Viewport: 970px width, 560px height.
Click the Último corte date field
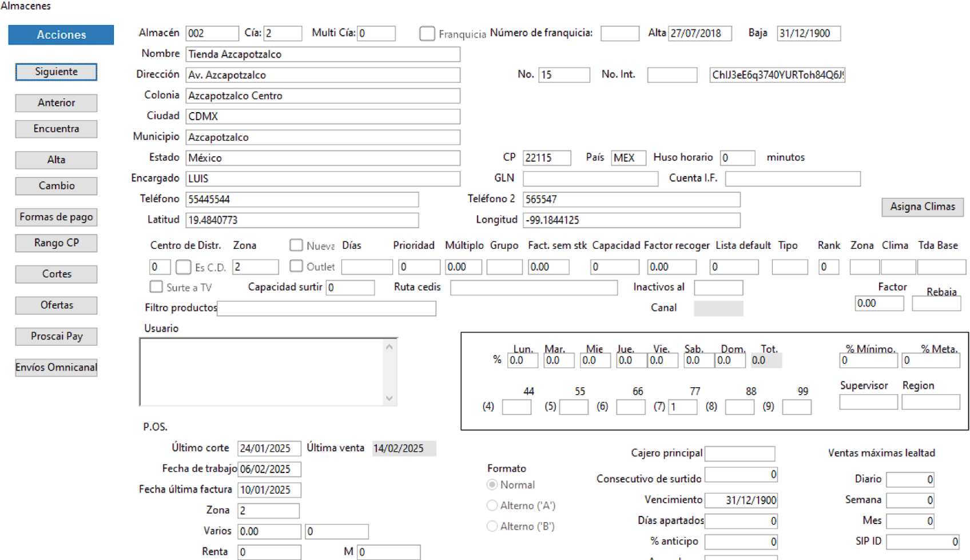pyautogui.click(x=269, y=449)
